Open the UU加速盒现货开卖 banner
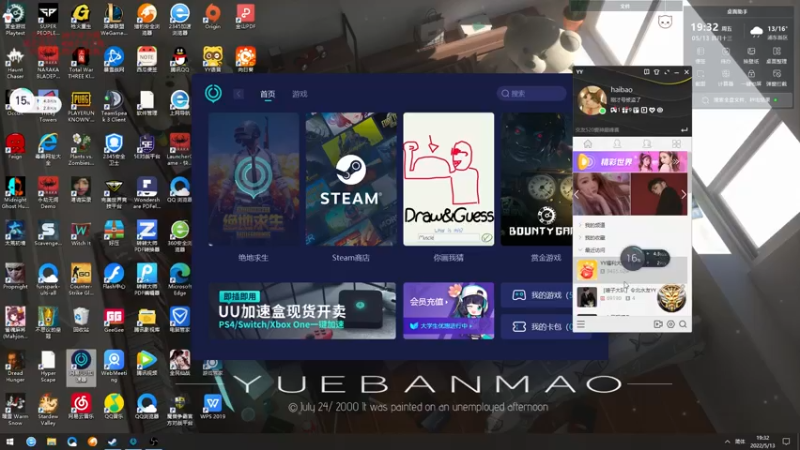800x450 pixels. click(302, 311)
